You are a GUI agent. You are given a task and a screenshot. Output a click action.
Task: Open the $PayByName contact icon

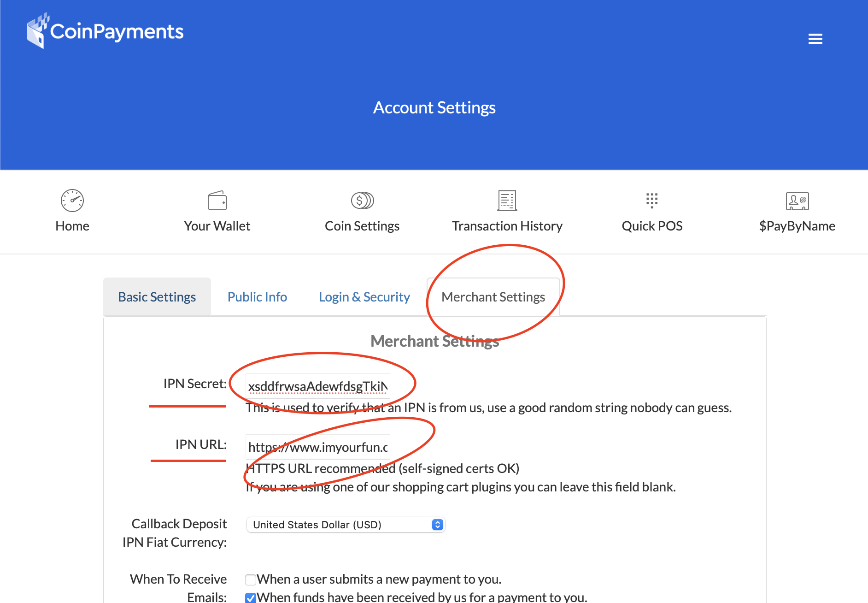[x=797, y=201]
